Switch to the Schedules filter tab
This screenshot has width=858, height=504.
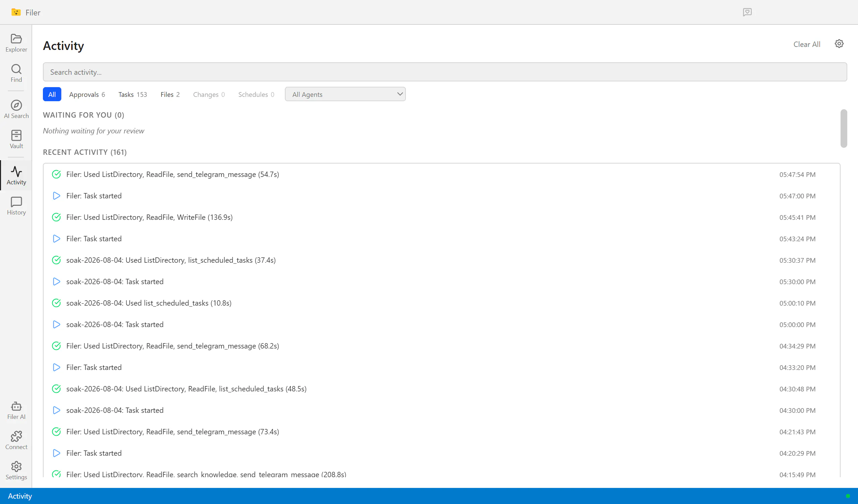[256, 94]
